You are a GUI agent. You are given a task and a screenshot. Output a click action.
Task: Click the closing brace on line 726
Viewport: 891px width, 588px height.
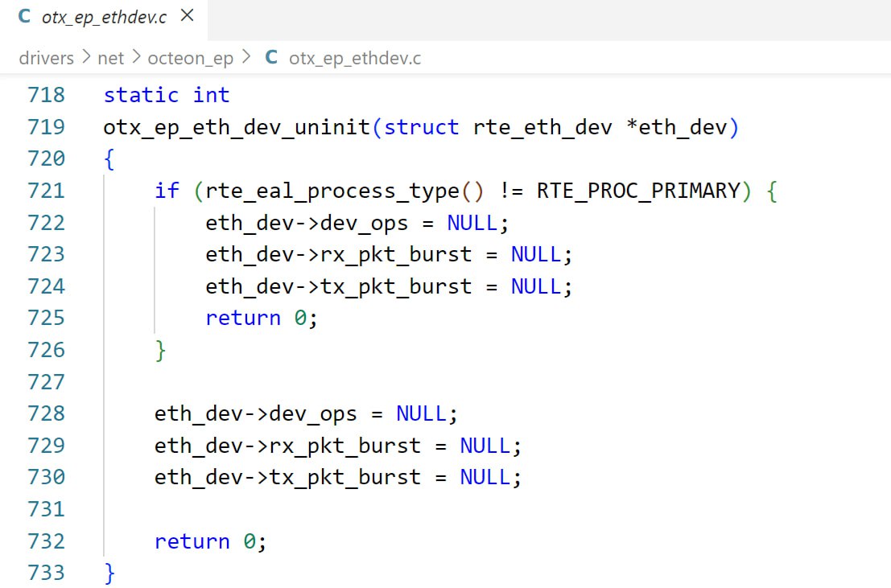pos(161,351)
